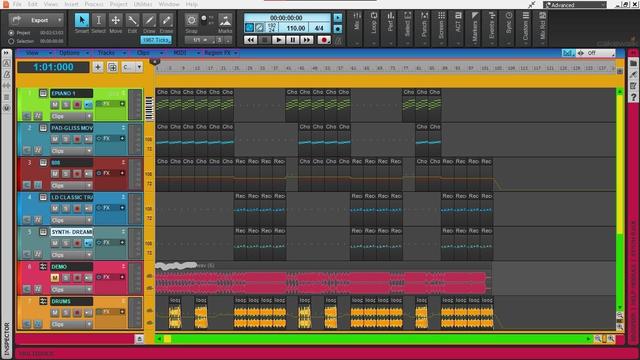Open the Region FX menu

pyautogui.click(x=221, y=53)
